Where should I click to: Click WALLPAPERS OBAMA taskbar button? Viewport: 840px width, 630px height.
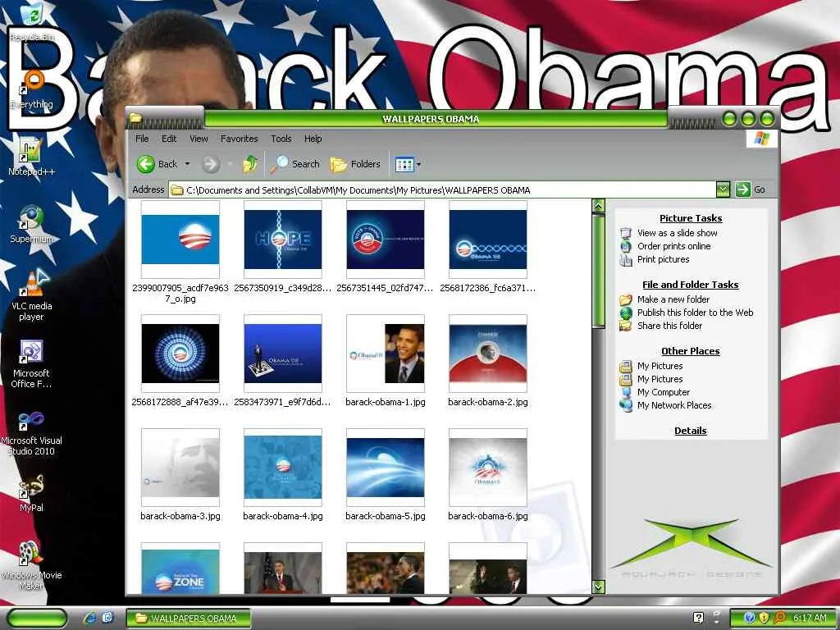coord(189,619)
